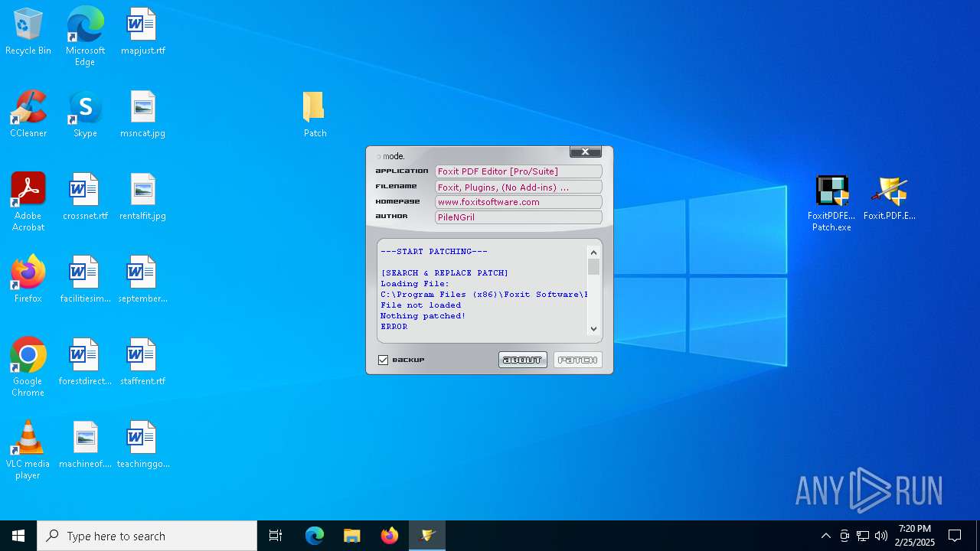Select the teachinggo... document icon
This screenshot has height=551, width=980.
pyautogui.click(x=142, y=445)
